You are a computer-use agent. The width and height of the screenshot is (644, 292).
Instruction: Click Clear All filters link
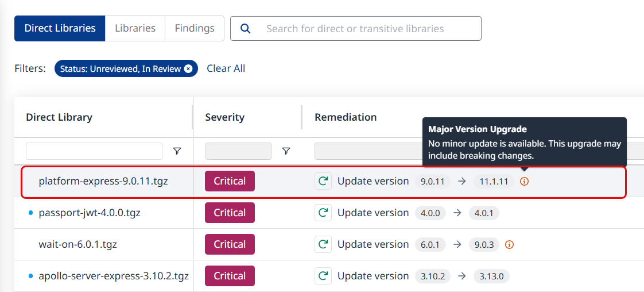point(226,68)
